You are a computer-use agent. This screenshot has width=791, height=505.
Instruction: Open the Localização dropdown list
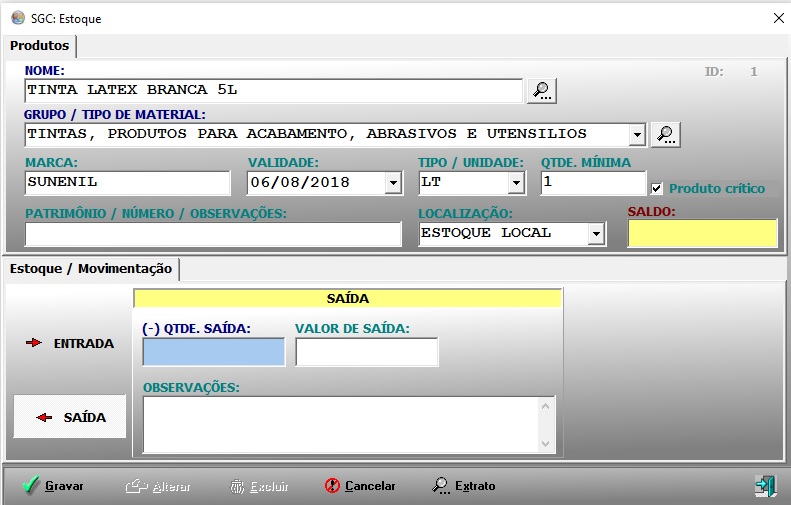[x=596, y=233]
